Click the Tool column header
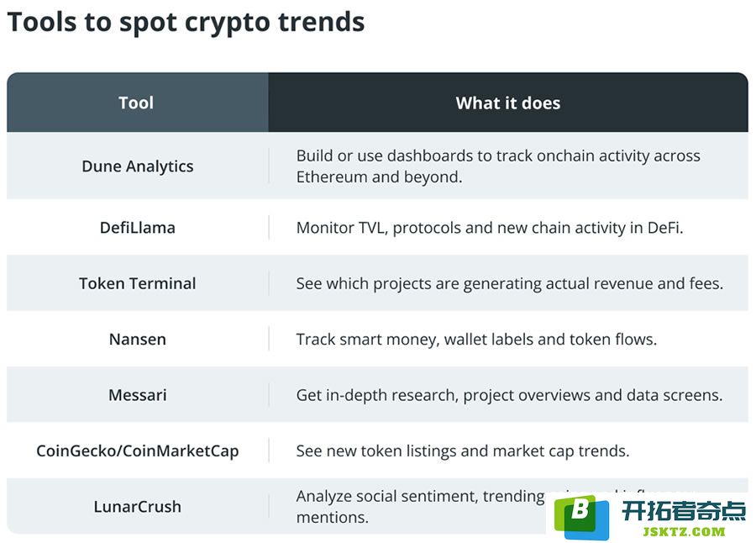756x543 pixels. 137,103
